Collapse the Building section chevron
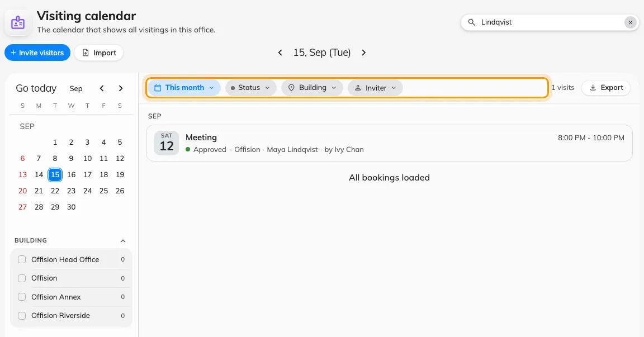 click(x=123, y=240)
